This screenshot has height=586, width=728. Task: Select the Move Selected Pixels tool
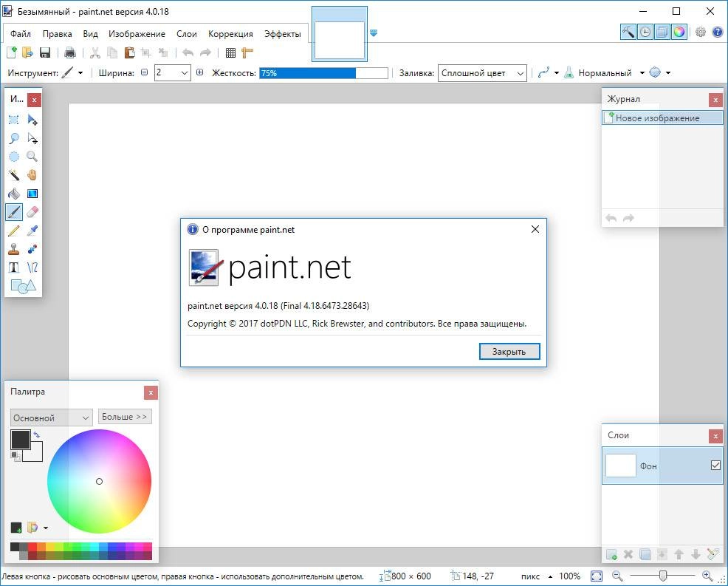[32, 120]
